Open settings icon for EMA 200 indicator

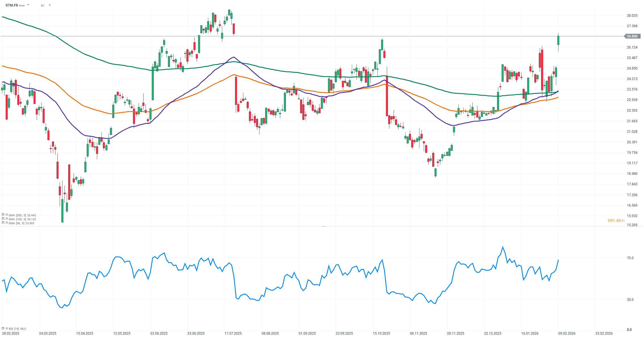click(x=3, y=215)
